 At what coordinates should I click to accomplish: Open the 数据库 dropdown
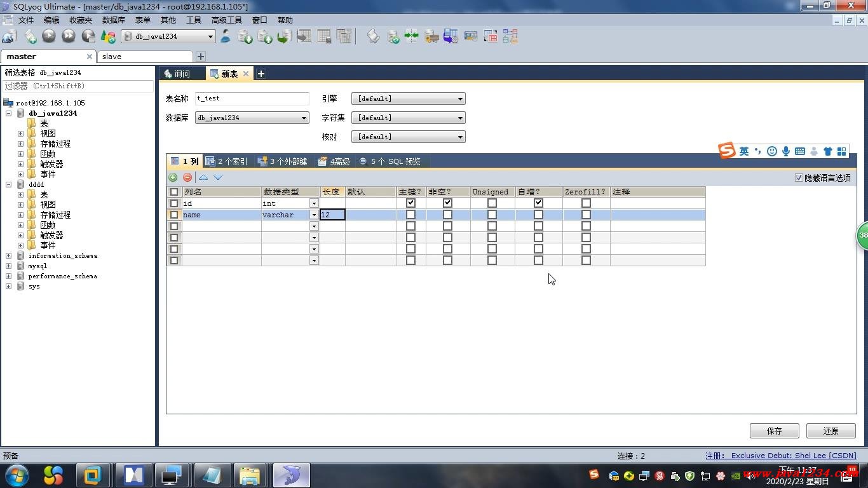pyautogui.click(x=252, y=118)
